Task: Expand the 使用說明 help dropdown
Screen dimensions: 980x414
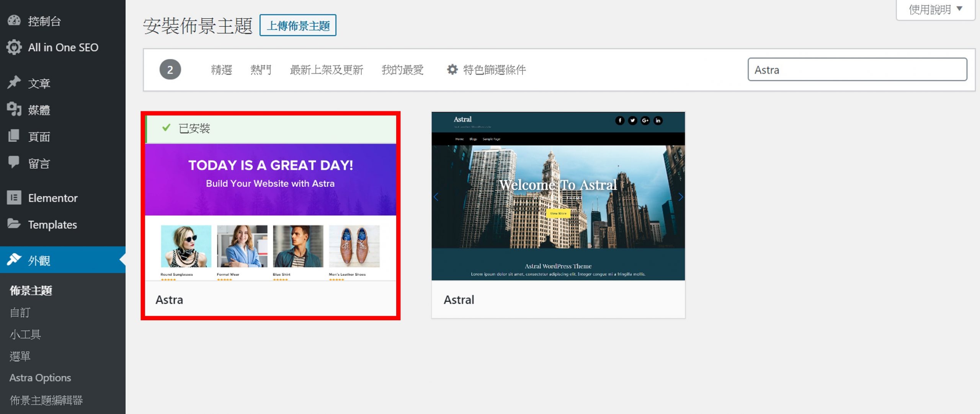Action: point(936,9)
